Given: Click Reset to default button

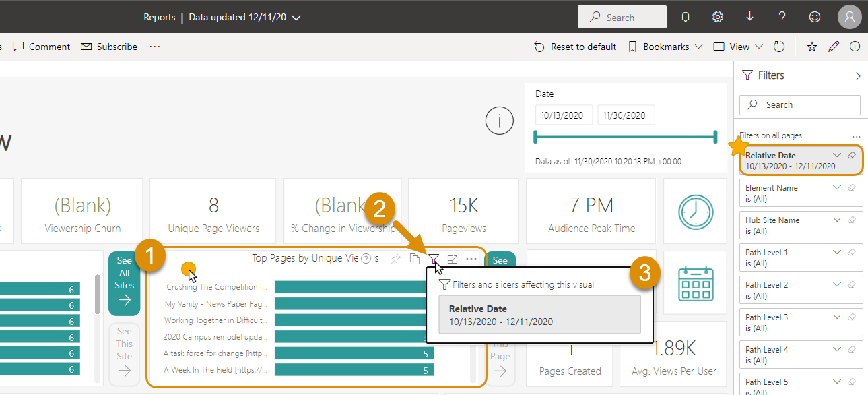Looking at the screenshot, I should [x=575, y=47].
